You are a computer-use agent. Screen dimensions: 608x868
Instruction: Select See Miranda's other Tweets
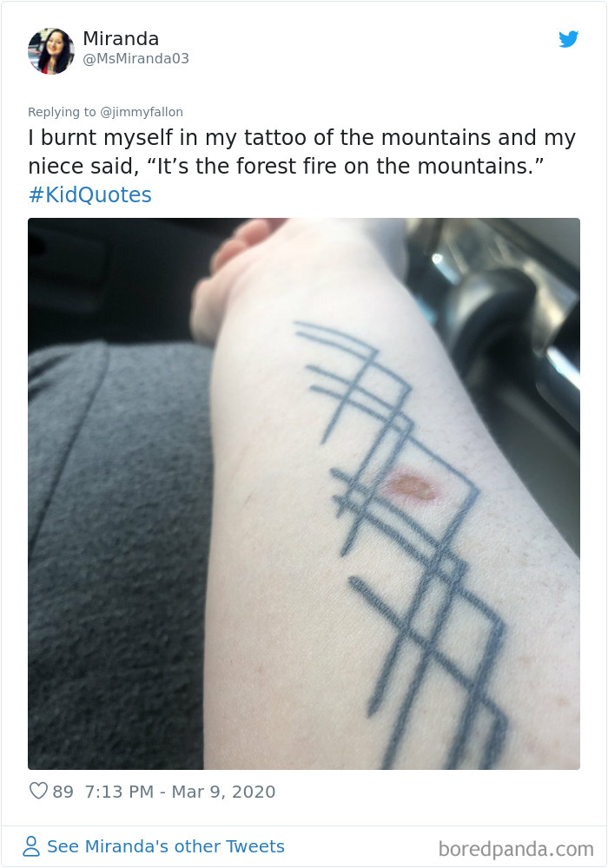tap(166, 846)
